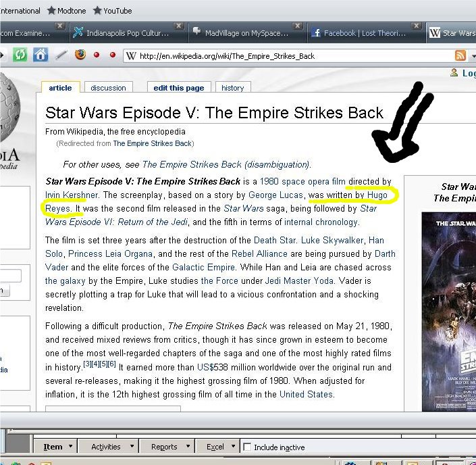Follow the internal chronology link
Screen dimensions: 476x465
click(x=321, y=222)
